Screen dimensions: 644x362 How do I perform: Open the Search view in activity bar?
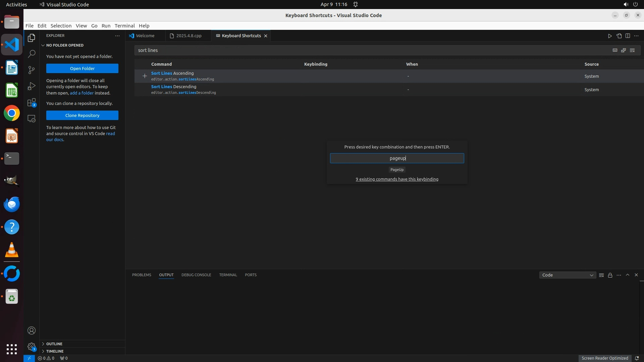click(32, 54)
